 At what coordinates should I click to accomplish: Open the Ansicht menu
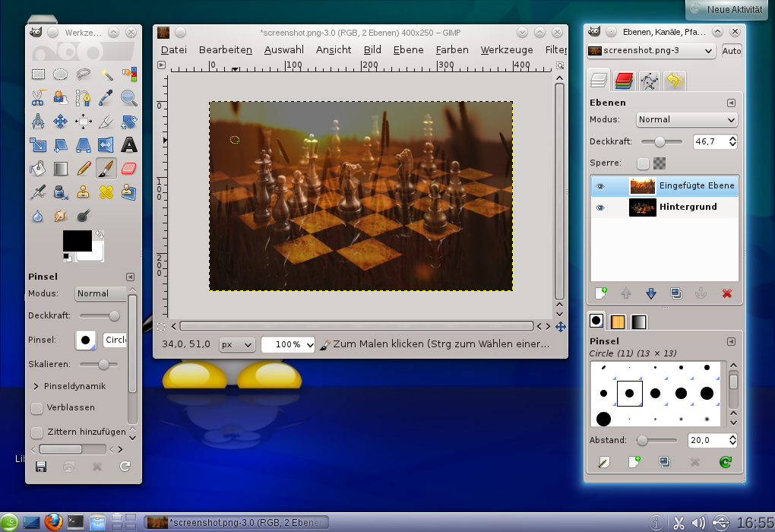pos(334,50)
